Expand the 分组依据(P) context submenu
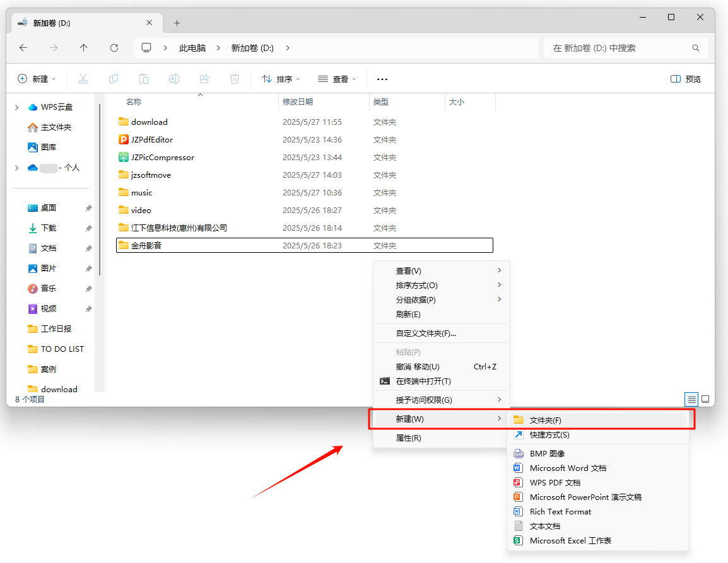 coord(441,300)
